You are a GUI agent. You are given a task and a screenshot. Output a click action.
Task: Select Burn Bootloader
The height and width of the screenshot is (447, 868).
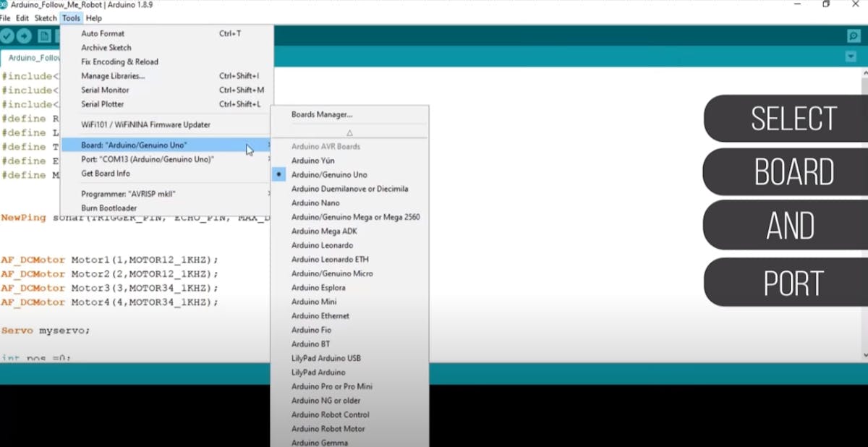pos(167,208)
